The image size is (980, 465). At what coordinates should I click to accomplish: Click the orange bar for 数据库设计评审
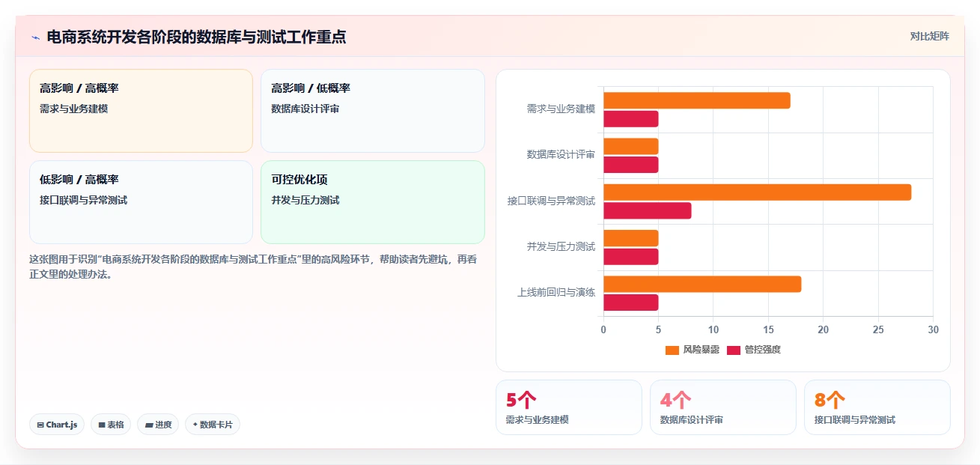click(631, 146)
